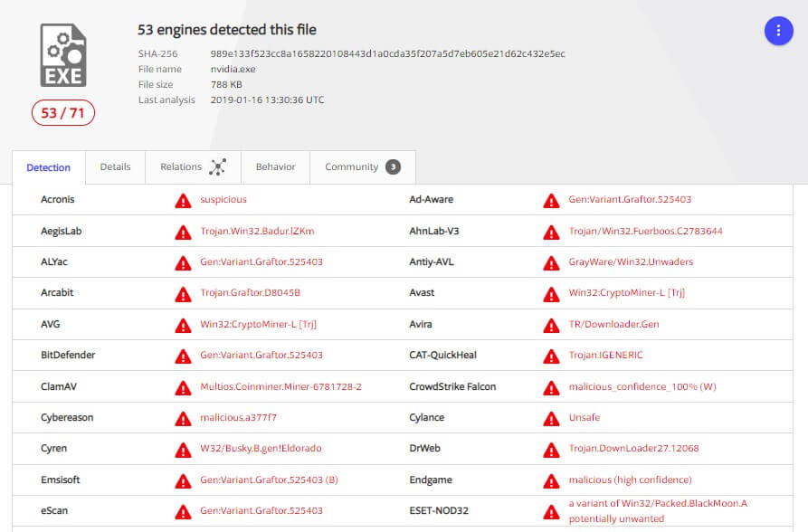
Task: Select the Detection tab
Action: pos(49,168)
